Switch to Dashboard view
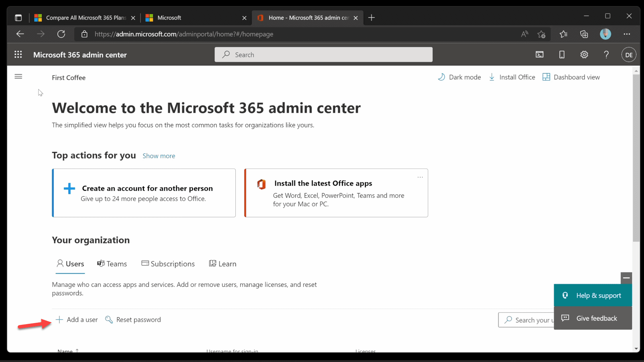 (x=571, y=77)
